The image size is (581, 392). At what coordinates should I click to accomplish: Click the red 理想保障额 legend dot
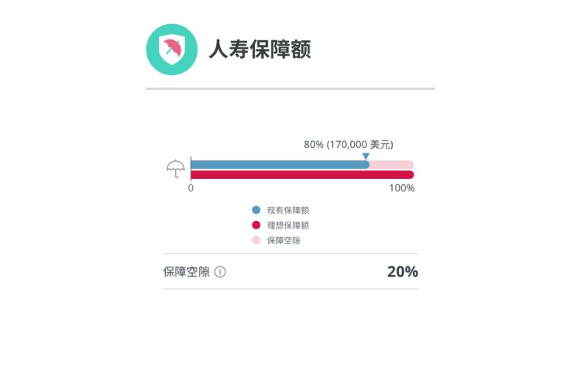pyautogui.click(x=256, y=225)
